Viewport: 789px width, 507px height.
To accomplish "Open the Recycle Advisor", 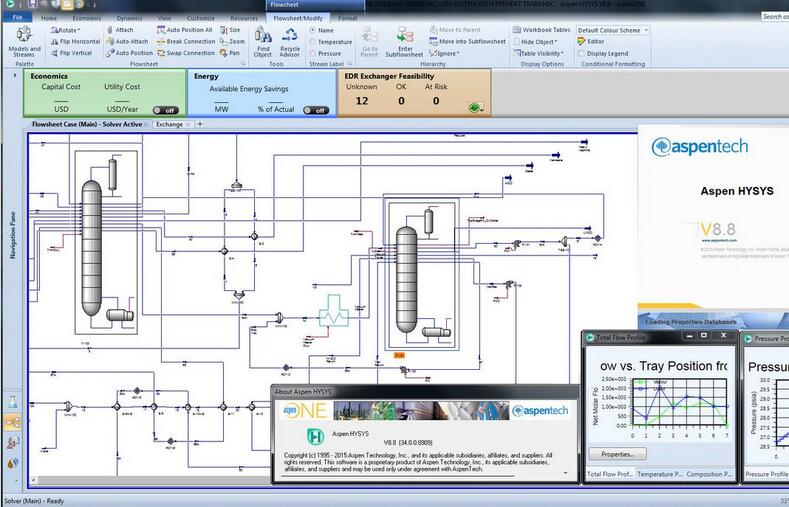I will pos(290,42).
